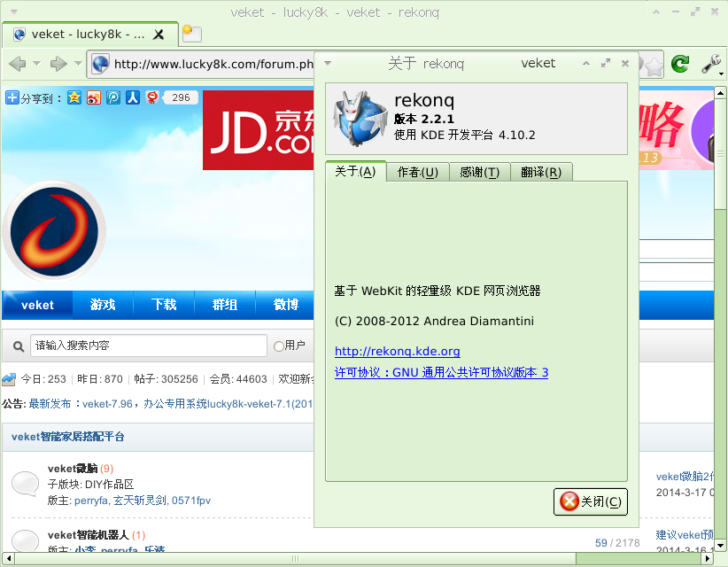Click the vertical scrollbar down arrow
The width and height of the screenshot is (728, 567).
point(720,546)
